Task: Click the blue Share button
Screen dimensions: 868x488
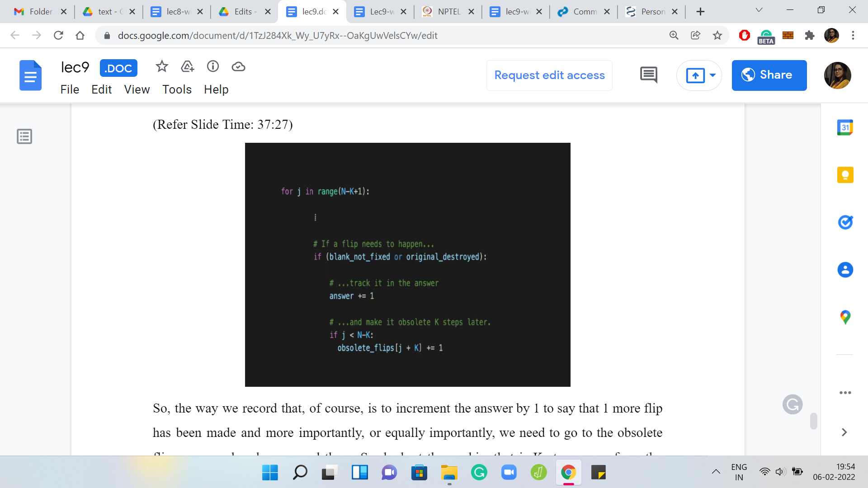Action: tap(769, 75)
